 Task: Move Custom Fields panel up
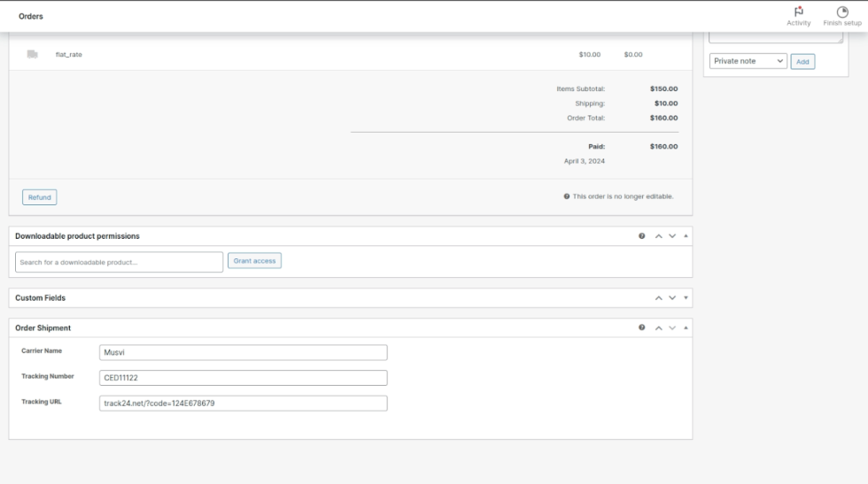click(658, 298)
